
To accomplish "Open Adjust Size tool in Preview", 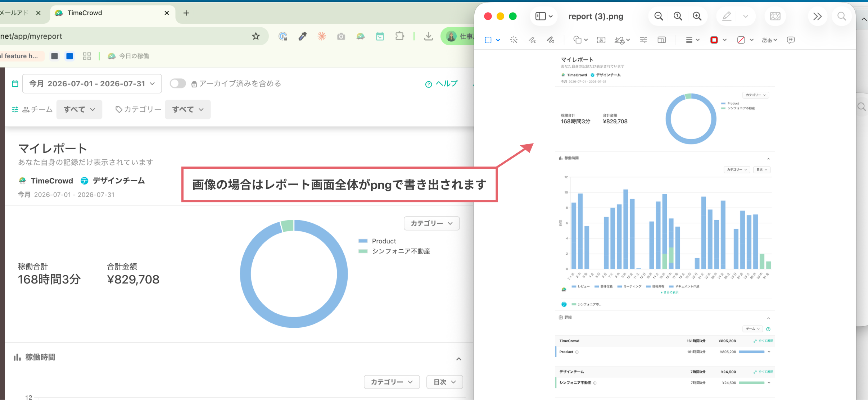I will (x=662, y=40).
